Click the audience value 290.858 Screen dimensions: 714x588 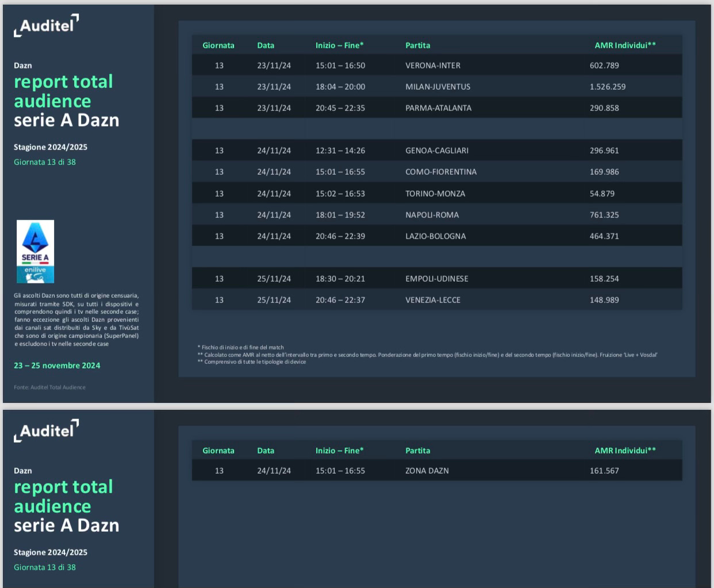point(604,108)
